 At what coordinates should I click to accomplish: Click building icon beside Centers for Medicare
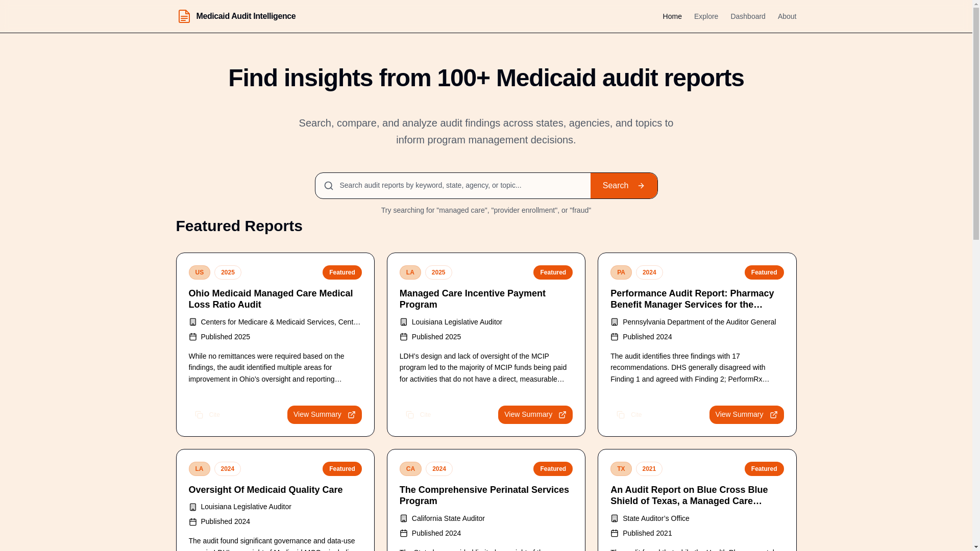pyautogui.click(x=192, y=322)
